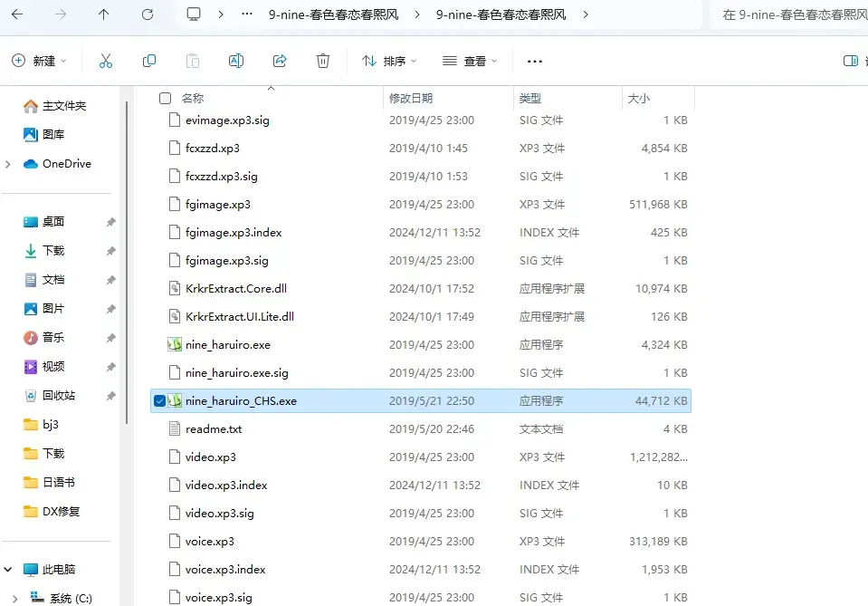
Task: Unpin 桌面 from quick access
Action: (110, 222)
